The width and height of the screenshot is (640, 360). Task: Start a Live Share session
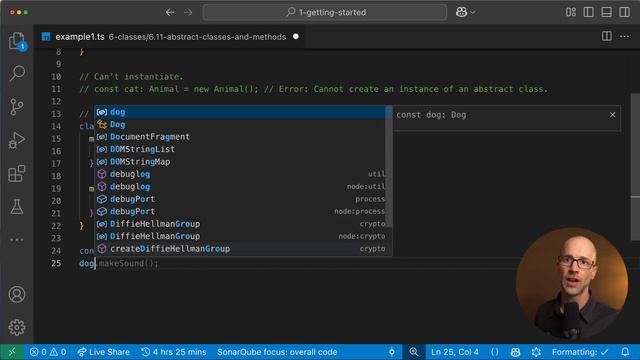[x=104, y=352]
